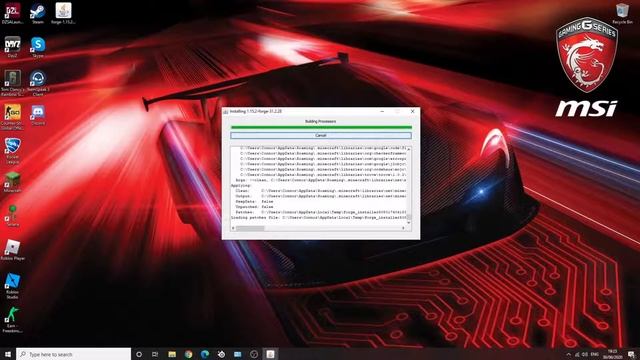Launch Microsoft Edge from the taskbar
This screenshot has width=640, height=360.
click(x=205, y=354)
